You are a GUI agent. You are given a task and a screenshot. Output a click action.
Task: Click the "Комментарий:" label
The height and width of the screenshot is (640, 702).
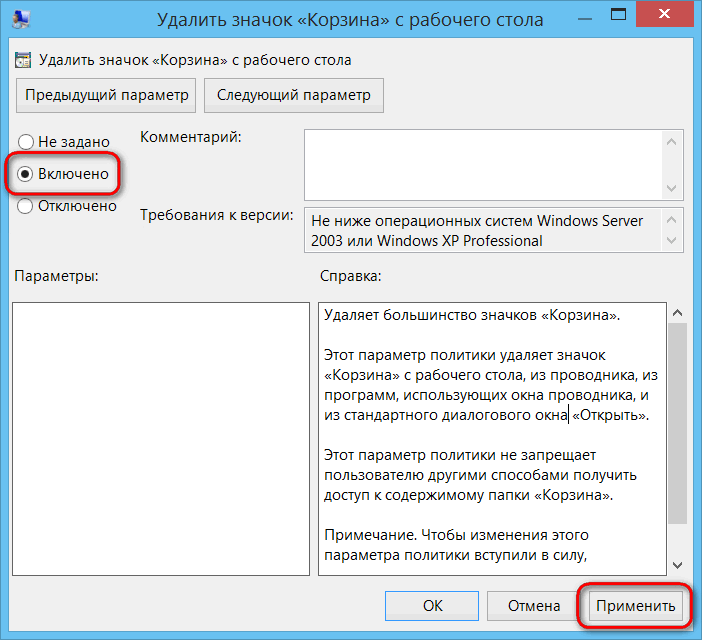pos(191,137)
